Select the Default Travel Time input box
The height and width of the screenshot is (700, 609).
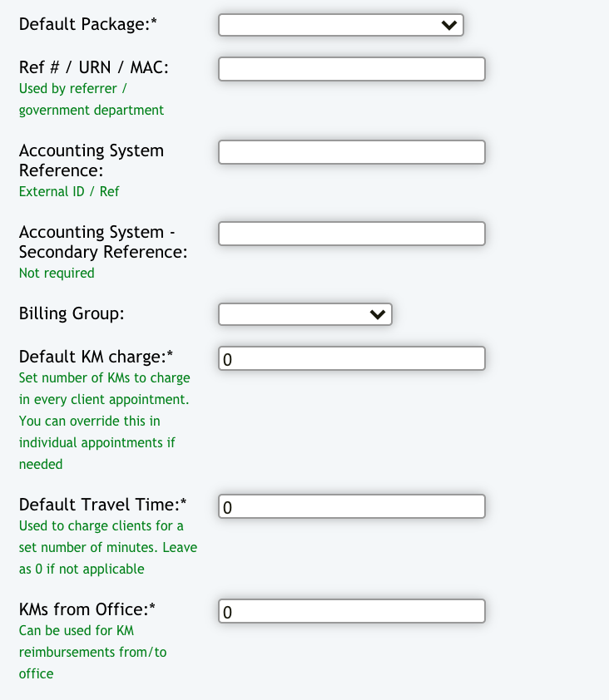click(x=351, y=506)
